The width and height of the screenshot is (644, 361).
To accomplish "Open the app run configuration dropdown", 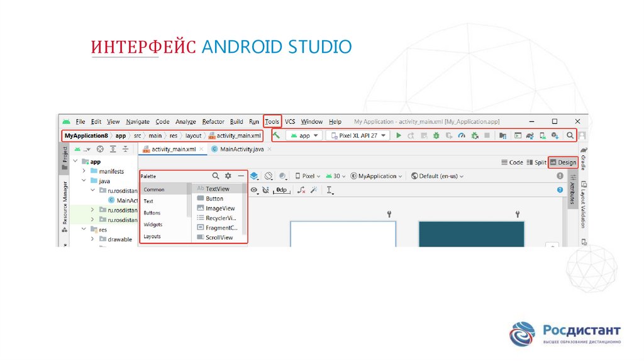I will (x=304, y=135).
